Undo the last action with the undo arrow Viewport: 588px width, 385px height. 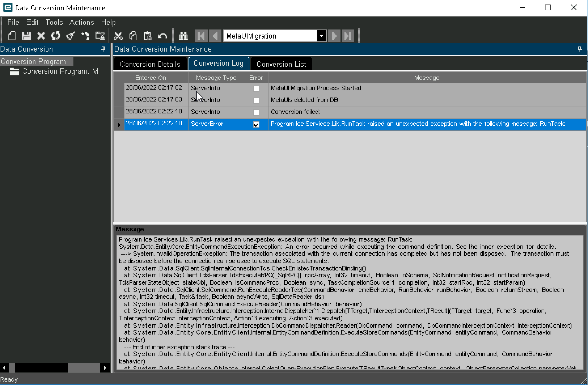tap(162, 36)
